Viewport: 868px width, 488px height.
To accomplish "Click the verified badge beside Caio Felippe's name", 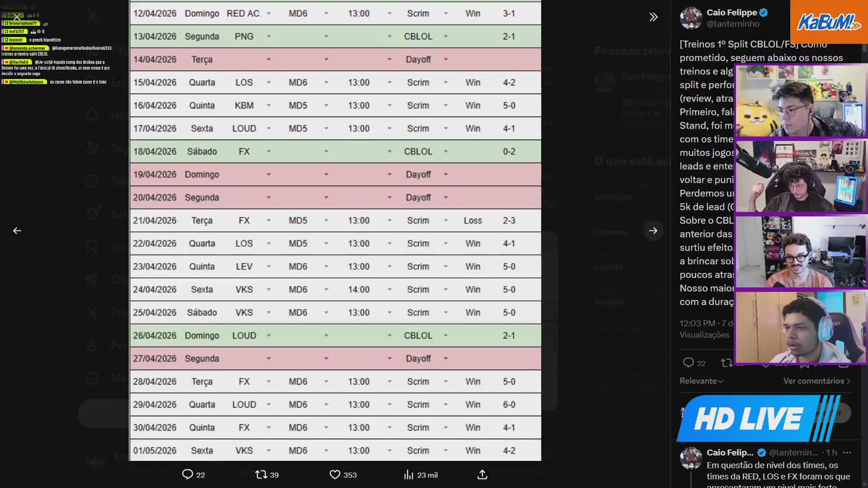I will [x=764, y=12].
